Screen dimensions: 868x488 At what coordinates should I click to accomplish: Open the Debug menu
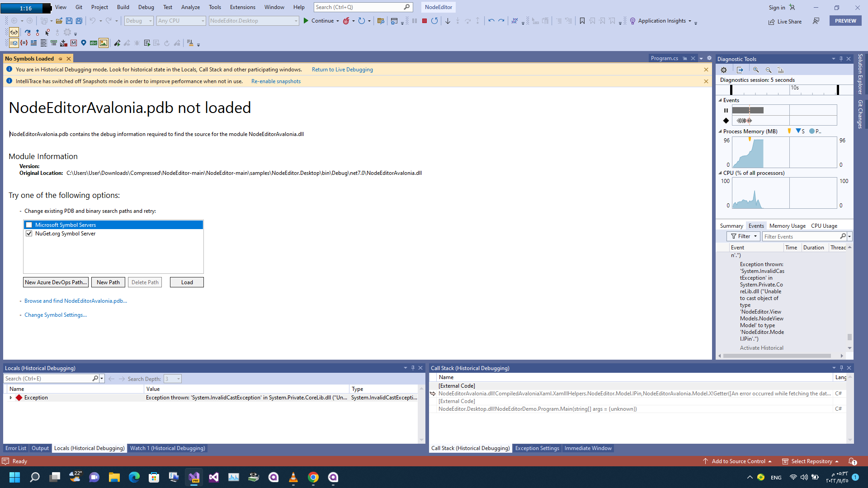click(x=146, y=7)
